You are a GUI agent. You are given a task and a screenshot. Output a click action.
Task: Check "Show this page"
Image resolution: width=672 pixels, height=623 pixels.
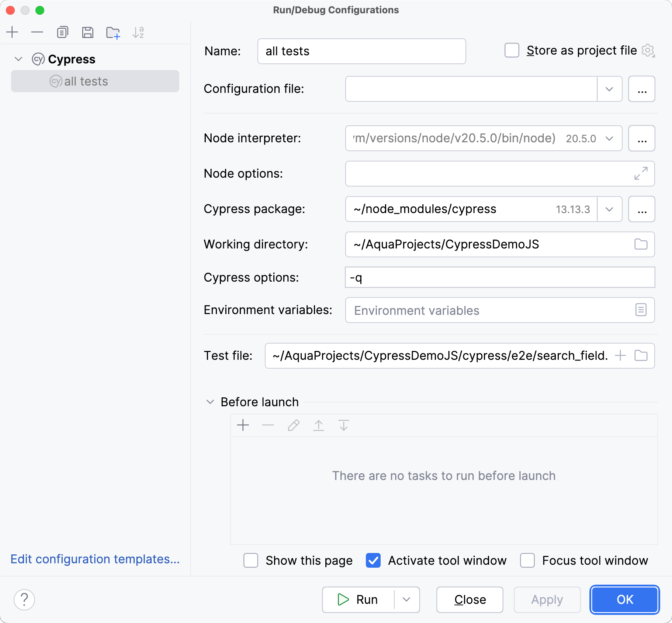pos(251,560)
